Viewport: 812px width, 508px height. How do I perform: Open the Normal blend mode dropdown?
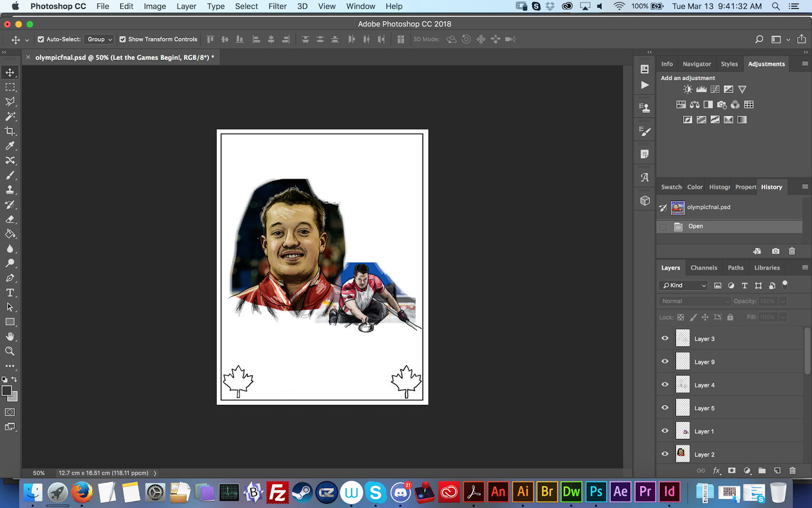point(695,301)
